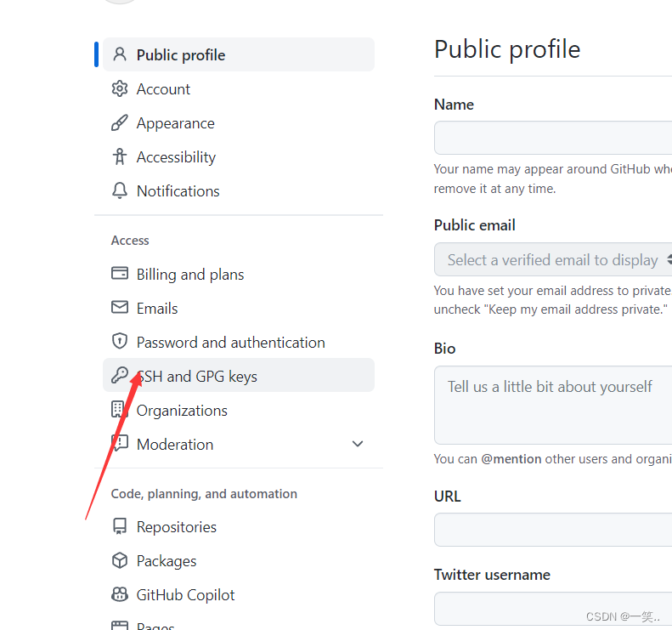Click the 'Access' section heading

pyautogui.click(x=130, y=240)
